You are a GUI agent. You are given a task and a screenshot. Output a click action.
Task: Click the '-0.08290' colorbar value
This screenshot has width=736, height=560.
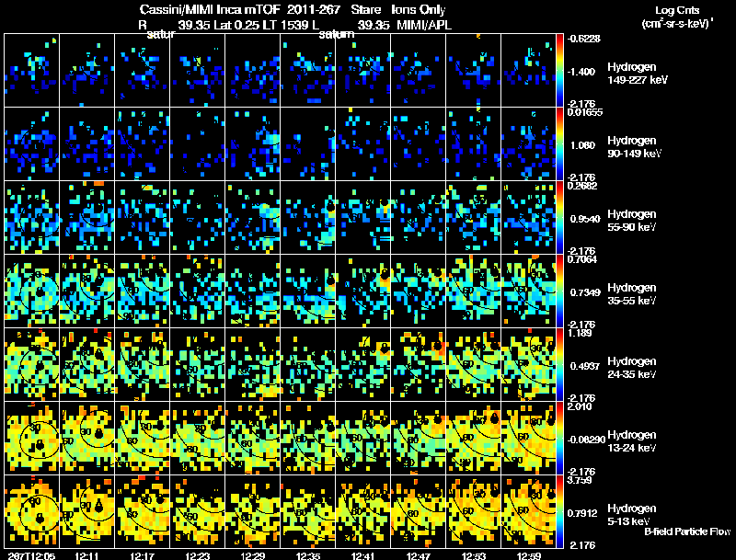(x=586, y=440)
